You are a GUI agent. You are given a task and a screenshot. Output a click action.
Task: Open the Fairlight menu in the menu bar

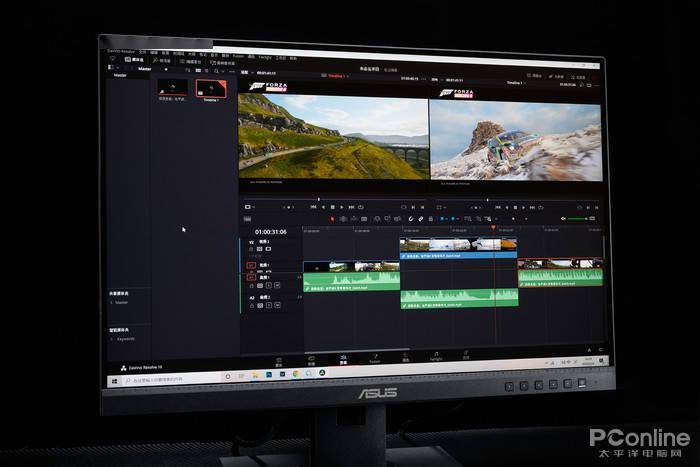[x=265, y=57]
